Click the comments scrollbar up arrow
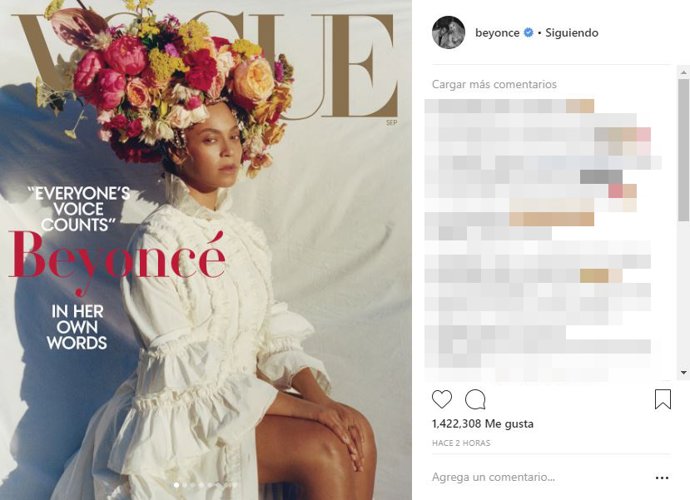Viewport: 690px width, 500px height. point(683,71)
